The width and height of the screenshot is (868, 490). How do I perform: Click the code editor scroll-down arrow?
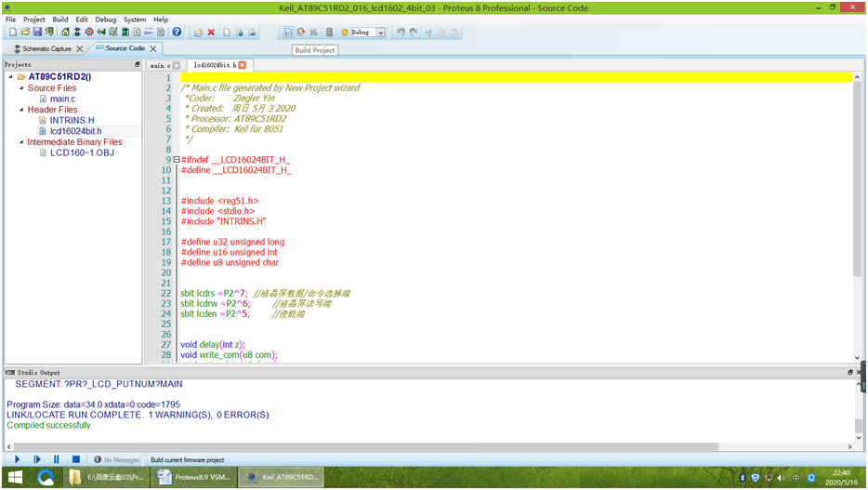pos(858,358)
